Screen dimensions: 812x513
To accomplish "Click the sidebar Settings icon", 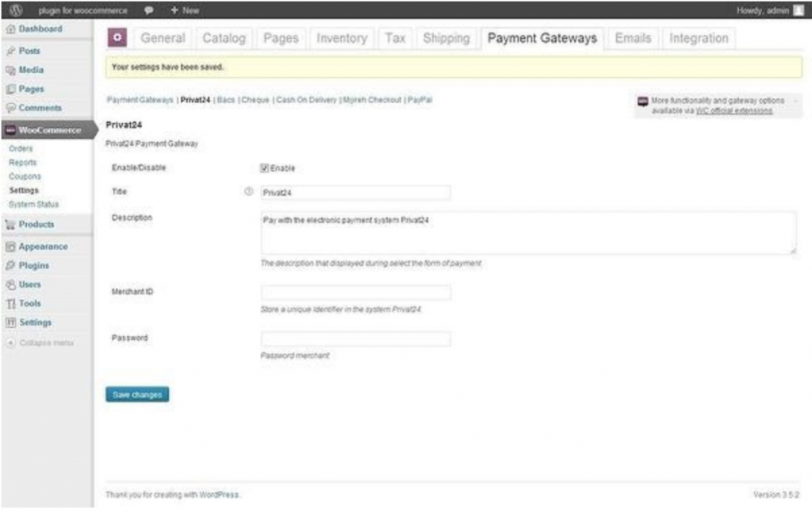I will (x=10, y=323).
